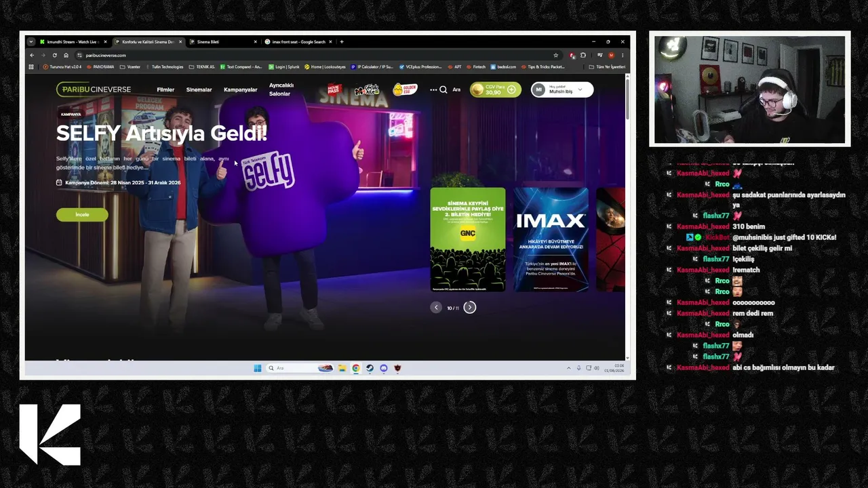This screenshot has width=868, height=488.
Task: Open the Filmler menu
Action: click(x=165, y=89)
